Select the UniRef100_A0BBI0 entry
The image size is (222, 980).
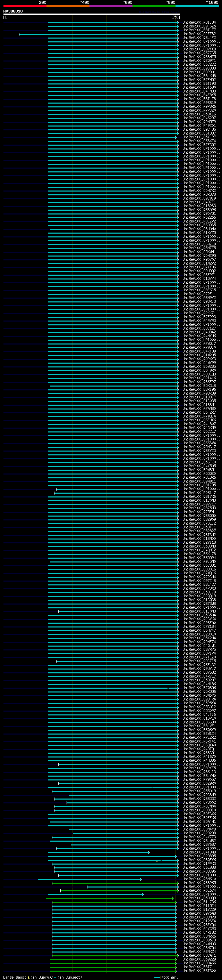pyautogui.click(x=199, y=810)
